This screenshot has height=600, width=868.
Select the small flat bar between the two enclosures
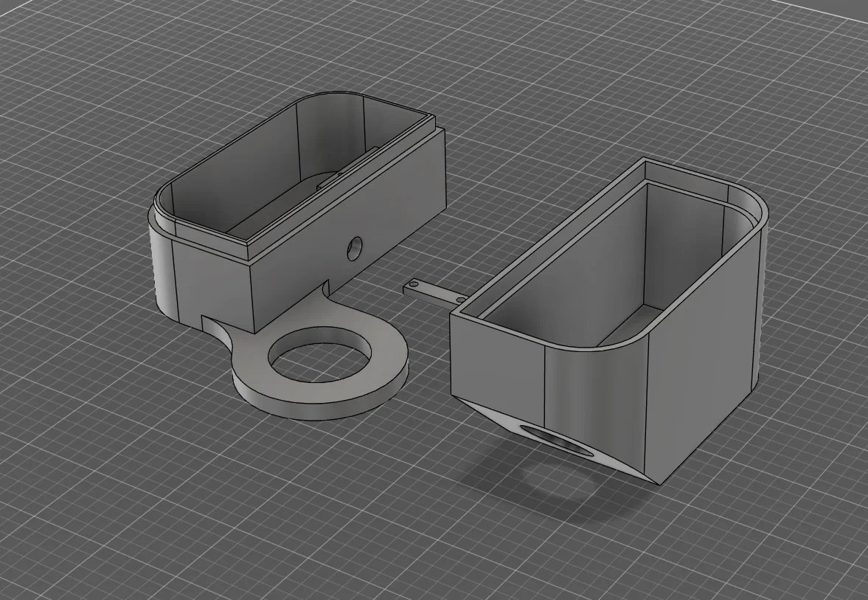tap(434, 292)
